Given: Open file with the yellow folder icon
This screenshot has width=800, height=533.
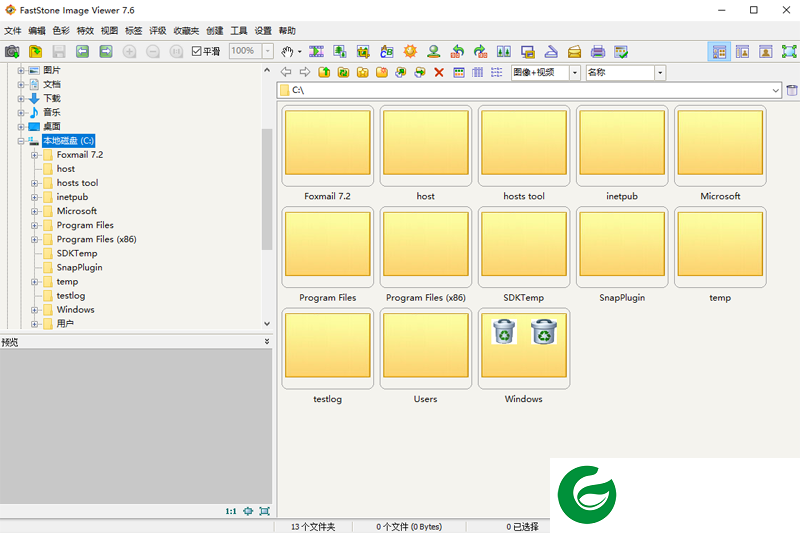Looking at the screenshot, I should click(35, 52).
